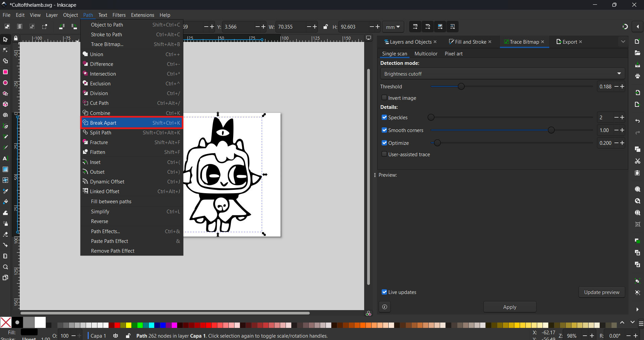Choose Break Apart from Path menu

[132, 123]
